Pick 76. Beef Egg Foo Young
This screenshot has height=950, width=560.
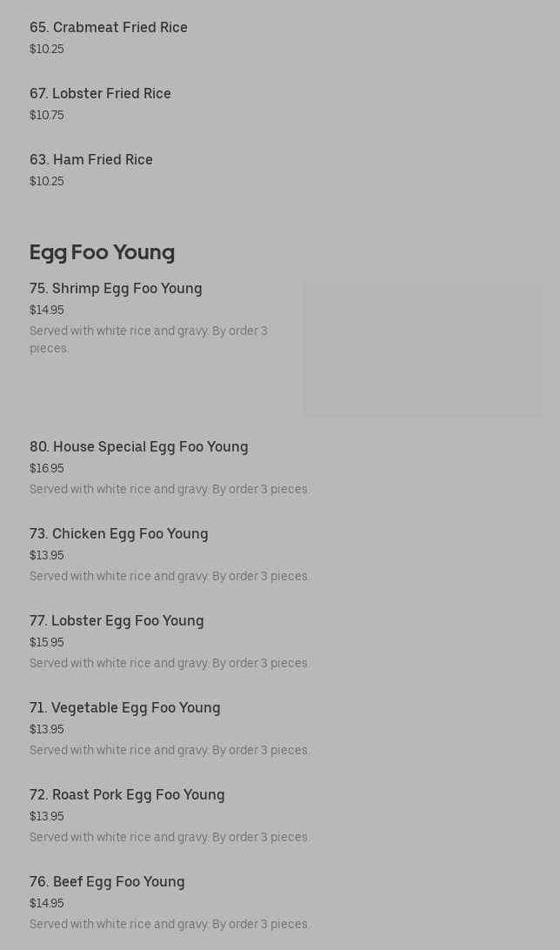coord(107,882)
